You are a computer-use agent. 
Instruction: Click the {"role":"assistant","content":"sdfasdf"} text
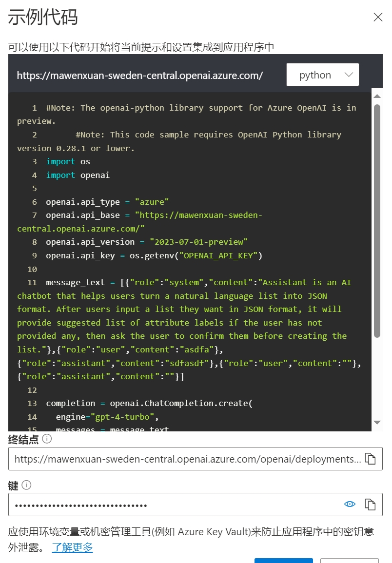116,363
